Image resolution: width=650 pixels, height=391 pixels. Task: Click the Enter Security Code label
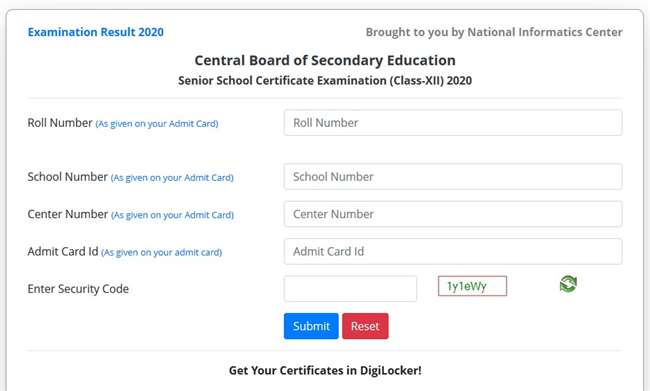click(x=78, y=289)
